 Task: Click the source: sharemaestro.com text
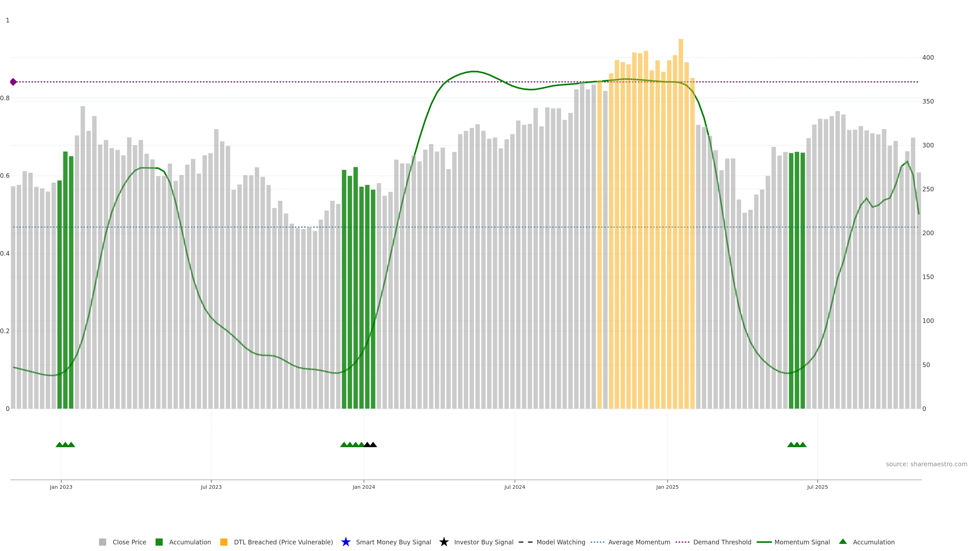click(x=926, y=464)
